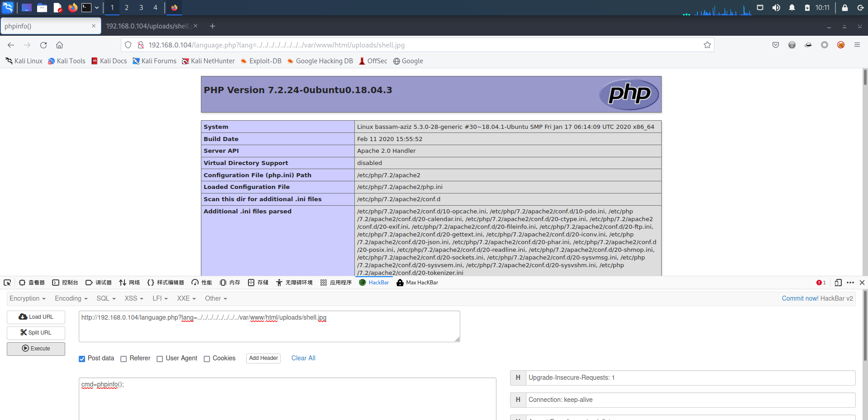Open the Inspector (查看器) devtools tab

click(x=32, y=283)
